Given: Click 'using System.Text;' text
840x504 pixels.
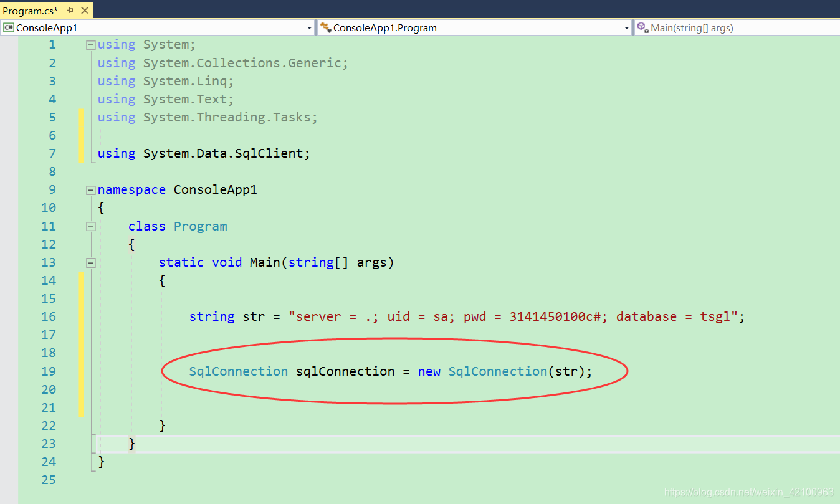Looking at the screenshot, I should pos(166,99).
